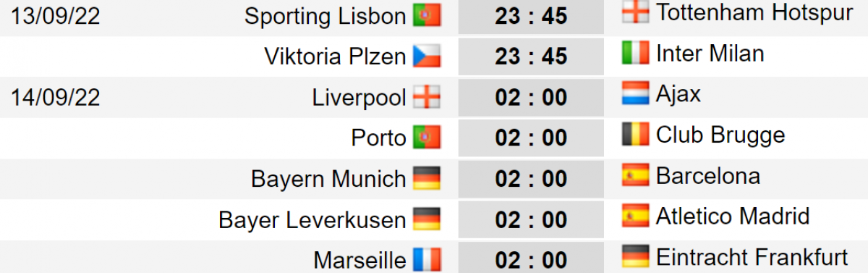The width and height of the screenshot is (868, 273).
Task: Select the Sporting Lisbon 23:45 match time
Action: [531, 16]
